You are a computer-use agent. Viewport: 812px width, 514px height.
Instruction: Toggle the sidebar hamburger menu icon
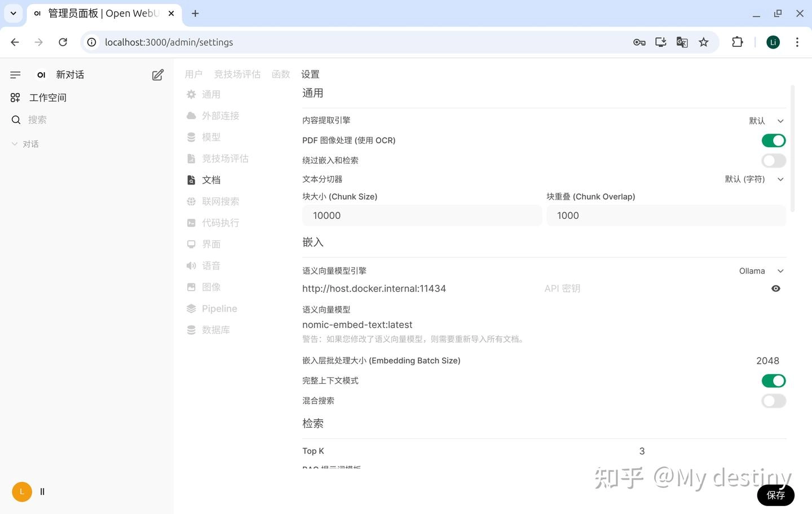point(15,75)
